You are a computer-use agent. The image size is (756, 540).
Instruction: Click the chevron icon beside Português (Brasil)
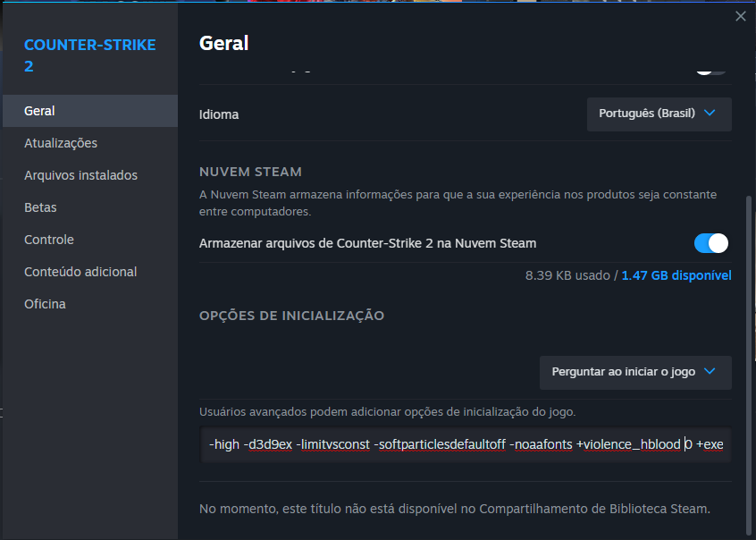710,114
